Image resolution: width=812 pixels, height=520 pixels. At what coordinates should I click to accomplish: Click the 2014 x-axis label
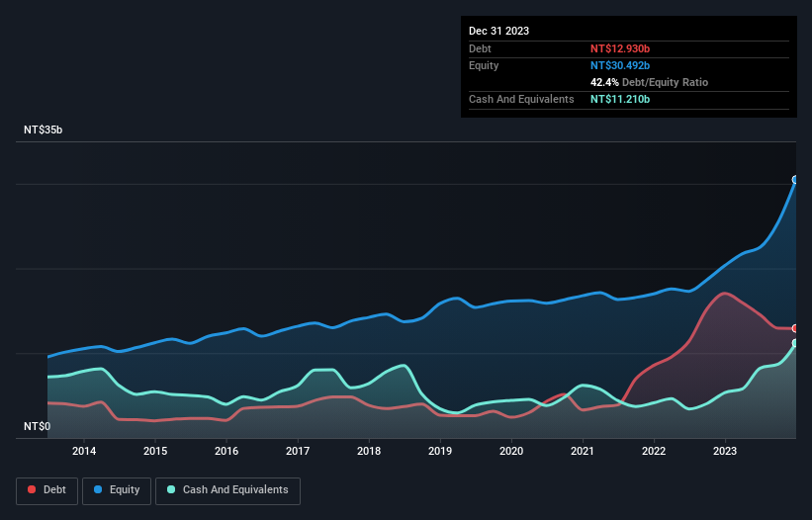84,451
